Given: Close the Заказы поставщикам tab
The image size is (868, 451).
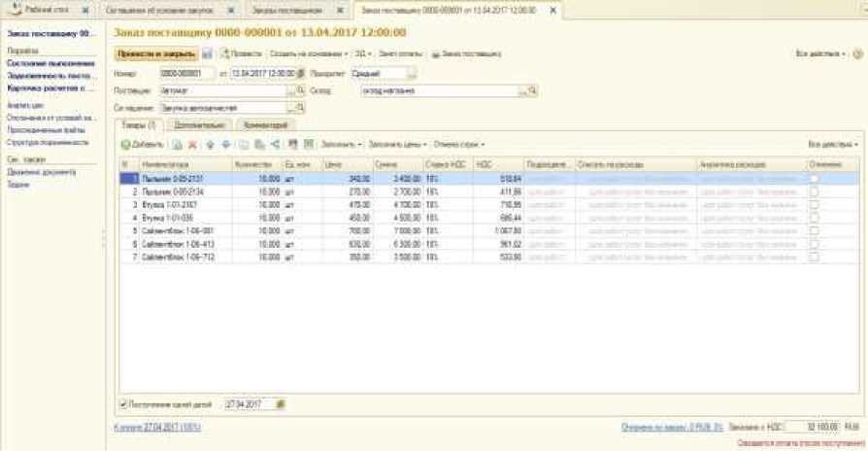Looking at the screenshot, I should 341,10.
